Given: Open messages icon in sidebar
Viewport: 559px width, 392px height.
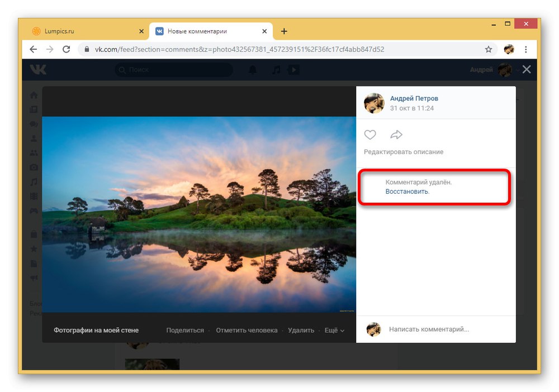Looking at the screenshot, I should tap(34, 124).
